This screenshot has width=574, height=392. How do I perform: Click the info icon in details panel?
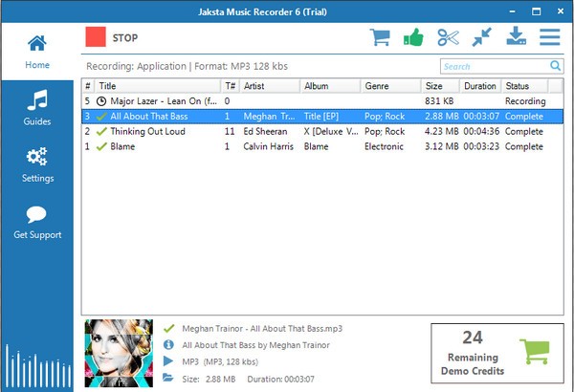168,345
